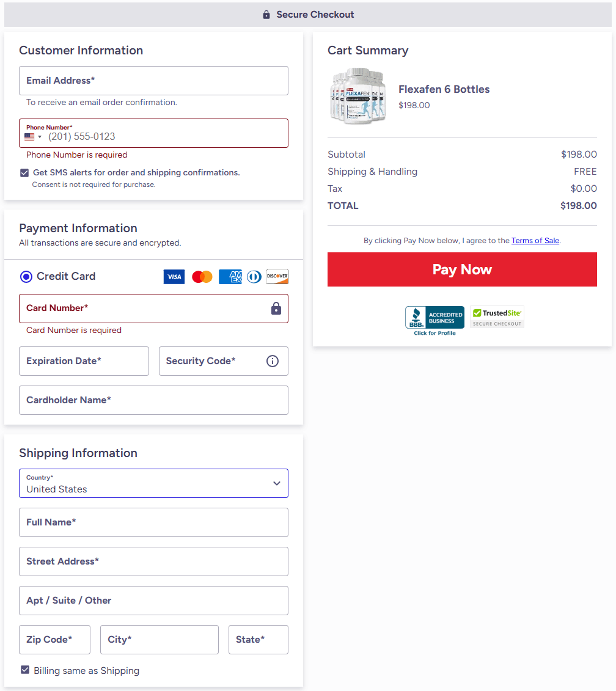Click the Discover card icon

pos(277,277)
